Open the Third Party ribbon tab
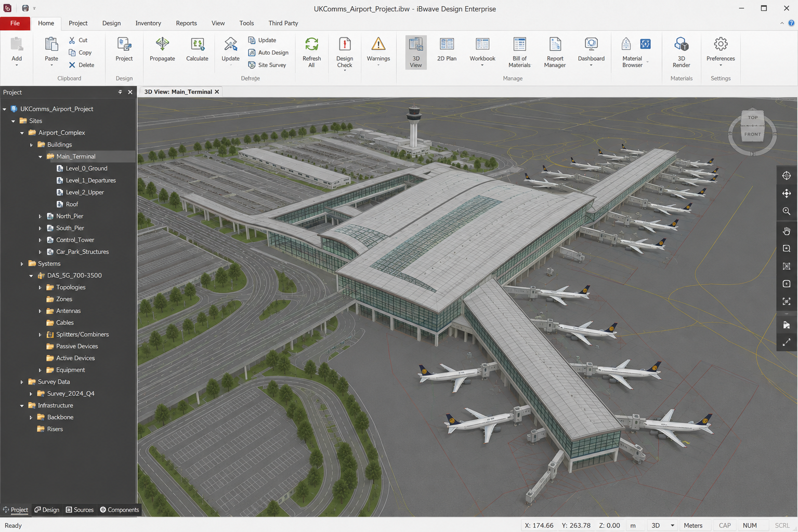 click(283, 23)
